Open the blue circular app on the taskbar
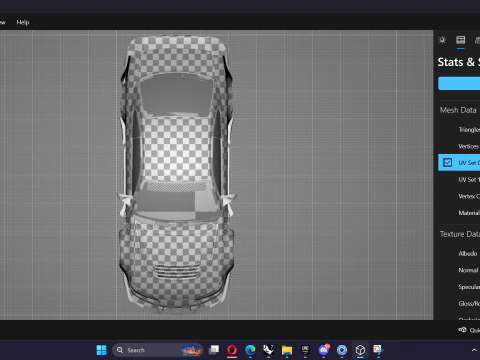This screenshot has height=360, width=480. 342,350
